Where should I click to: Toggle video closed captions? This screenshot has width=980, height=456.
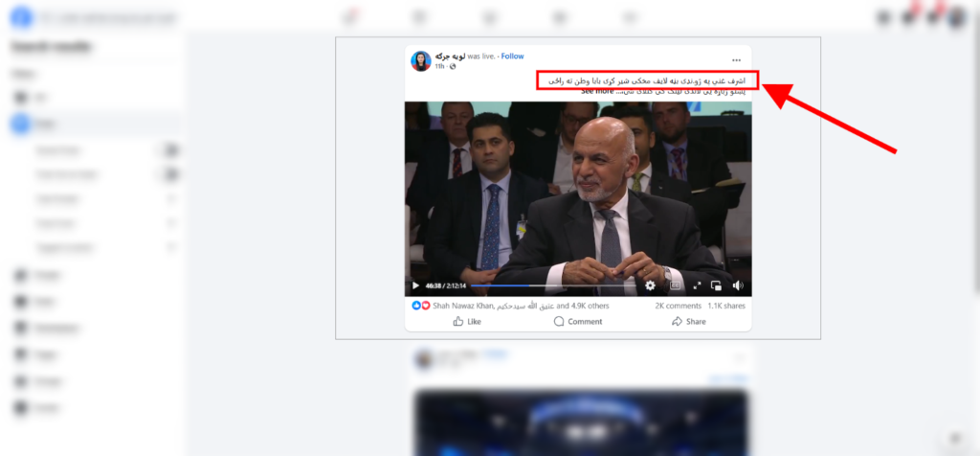pos(675,285)
